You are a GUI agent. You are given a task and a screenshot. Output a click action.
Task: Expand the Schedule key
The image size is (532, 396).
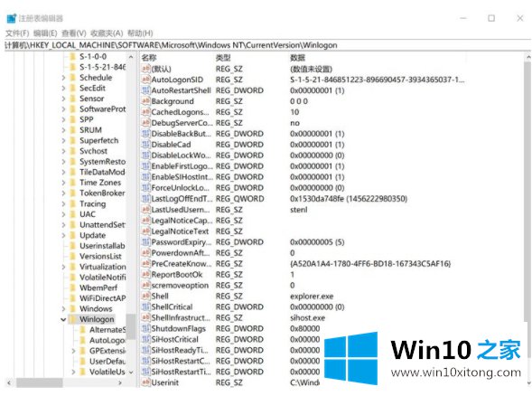pos(63,78)
